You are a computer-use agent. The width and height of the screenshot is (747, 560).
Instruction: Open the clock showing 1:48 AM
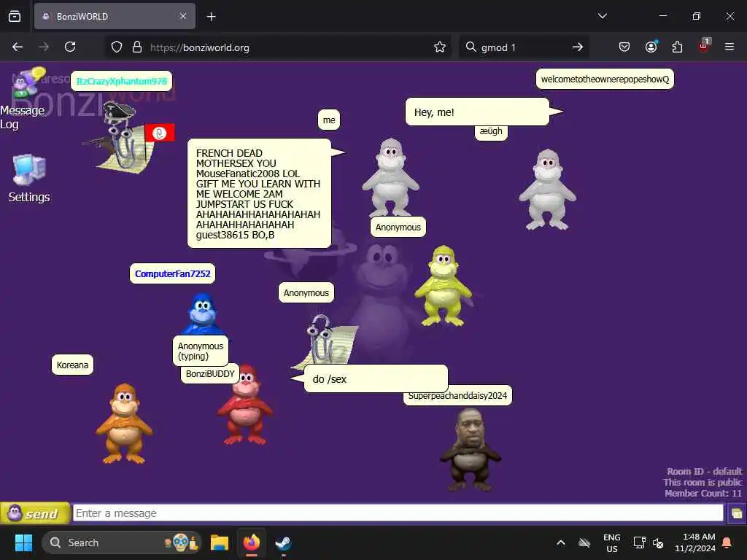pyautogui.click(x=695, y=542)
